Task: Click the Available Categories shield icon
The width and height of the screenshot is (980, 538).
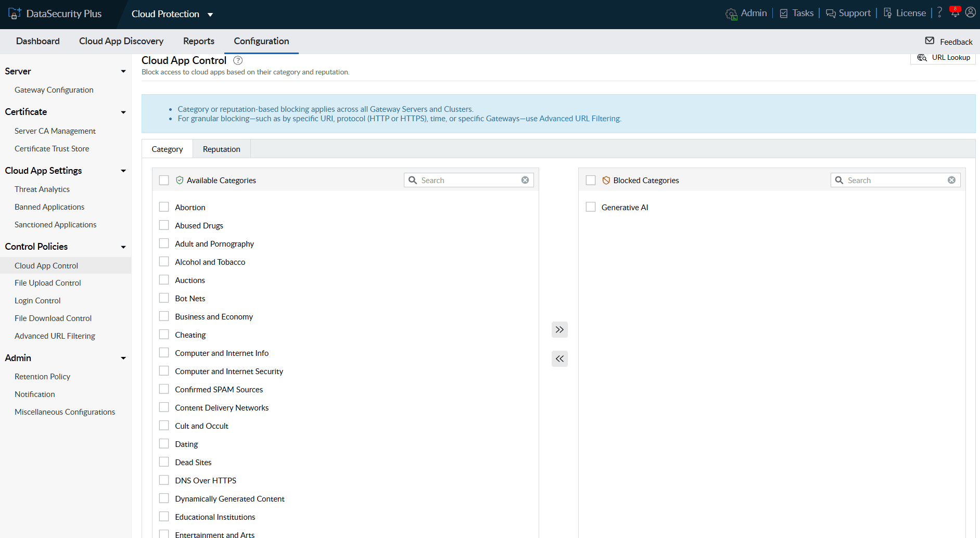Action: point(180,180)
